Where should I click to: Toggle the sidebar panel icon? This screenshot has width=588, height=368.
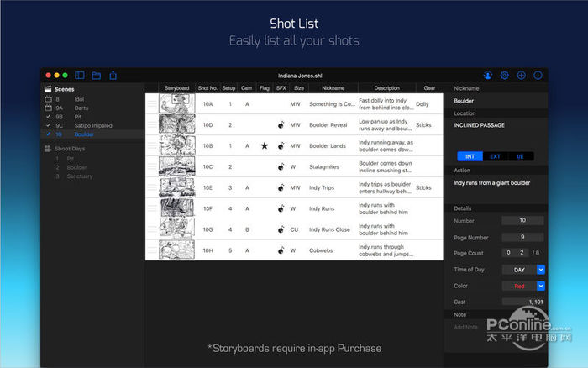(80, 76)
